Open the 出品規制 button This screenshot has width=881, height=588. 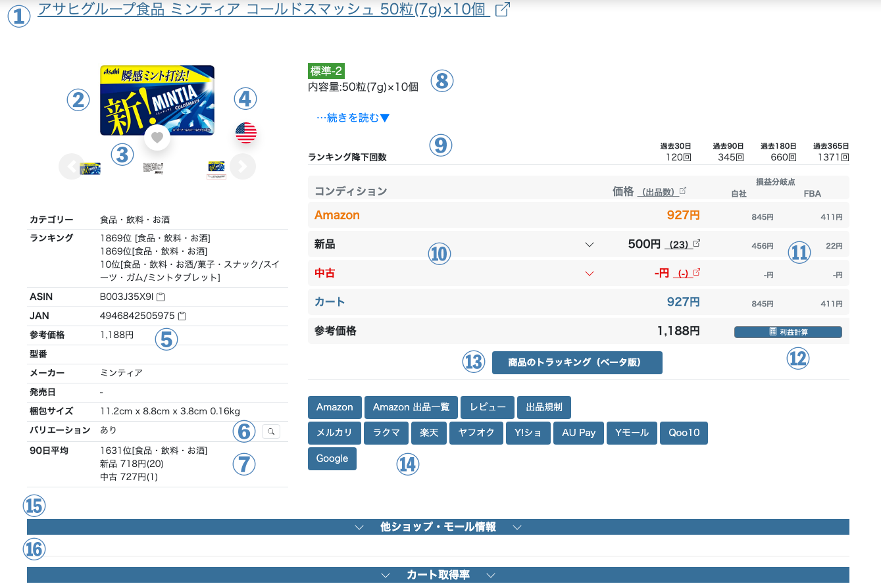coord(544,407)
